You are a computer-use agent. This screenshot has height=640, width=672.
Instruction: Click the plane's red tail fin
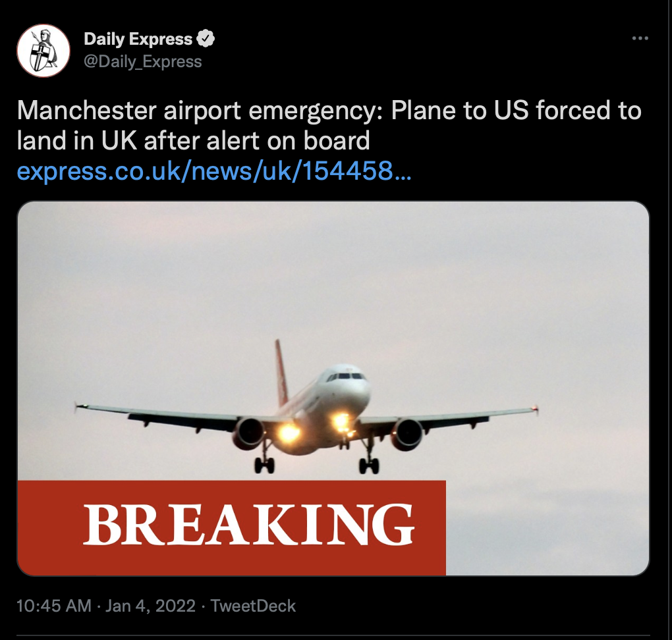281,372
